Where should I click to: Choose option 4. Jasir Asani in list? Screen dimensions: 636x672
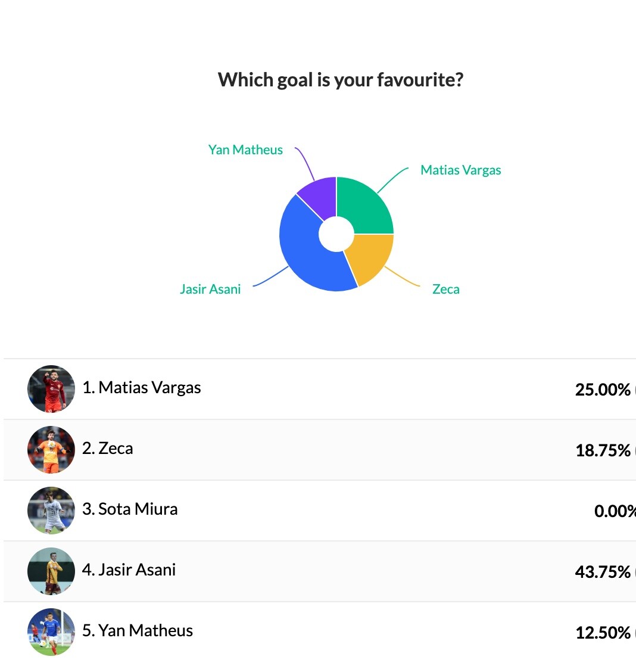129,570
